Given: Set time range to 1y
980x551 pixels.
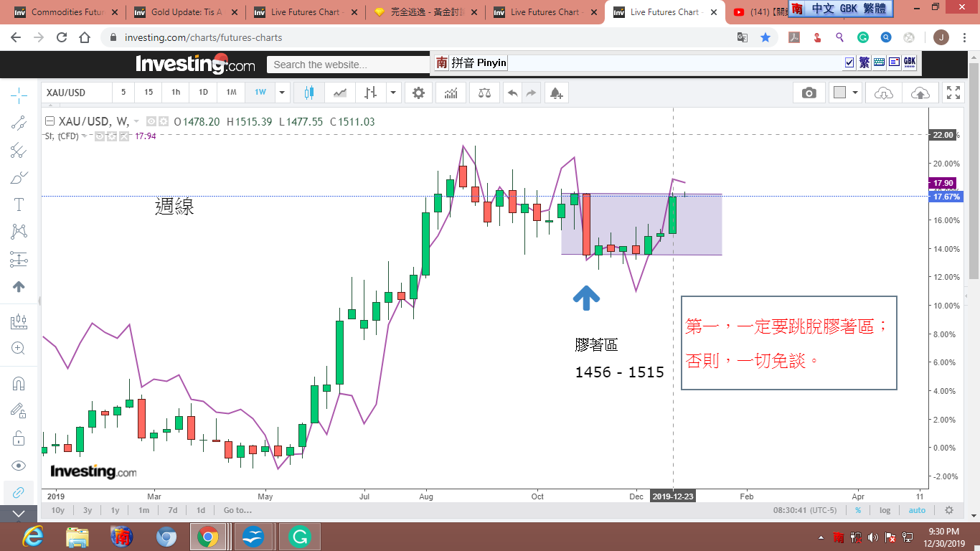Looking at the screenshot, I should click(x=115, y=510).
